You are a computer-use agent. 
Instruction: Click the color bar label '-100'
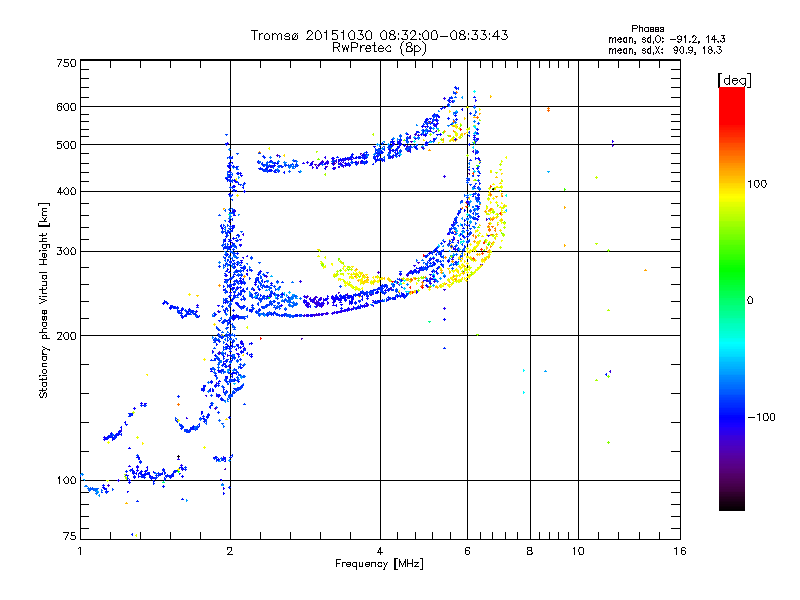point(761,417)
